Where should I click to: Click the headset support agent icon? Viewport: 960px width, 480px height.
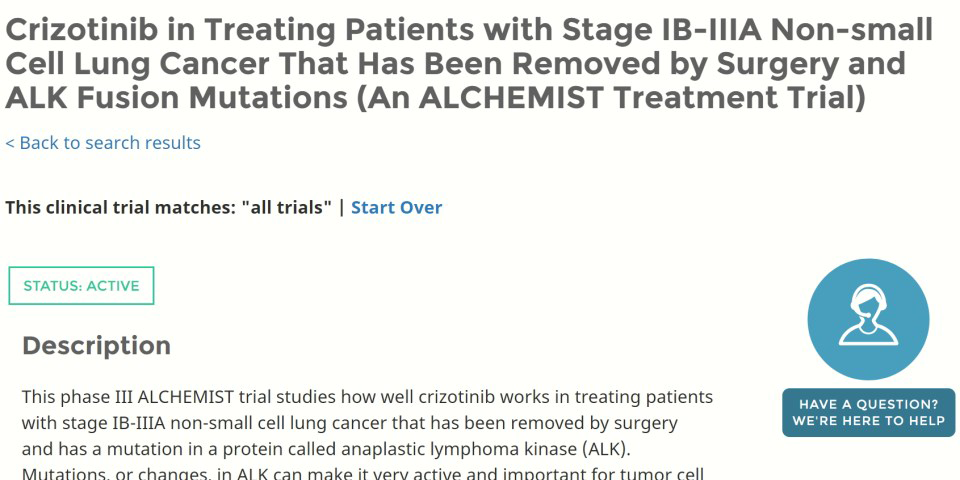pyautogui.click(x=868, y=319)
